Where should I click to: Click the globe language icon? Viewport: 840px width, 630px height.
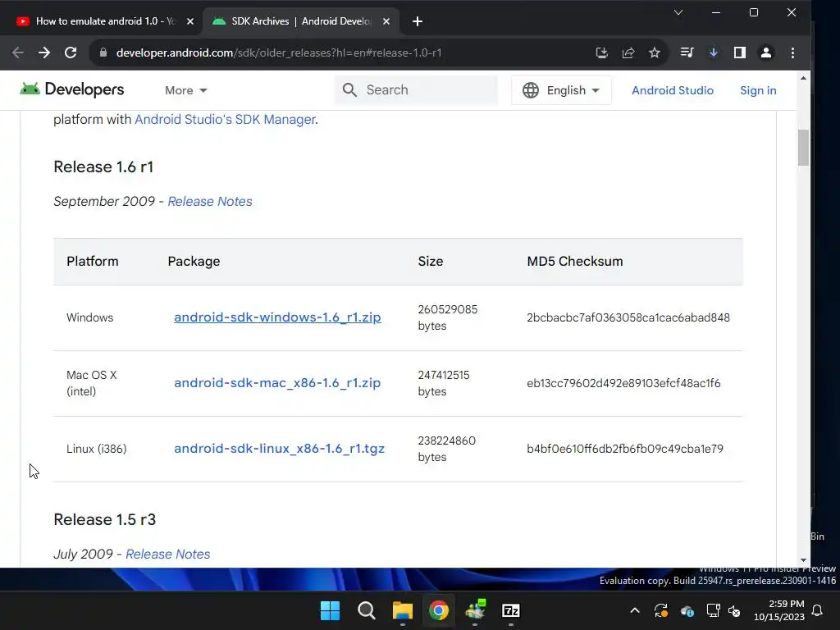tap(531, 90)
